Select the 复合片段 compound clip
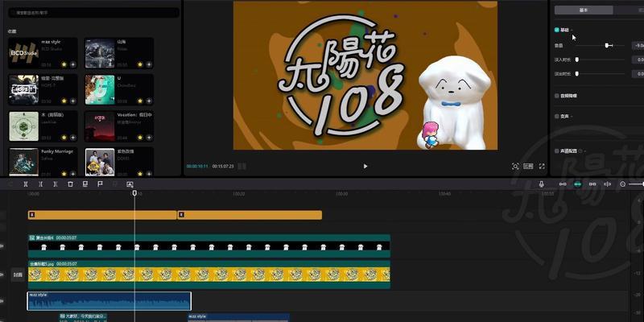This screenshot has width=644, height=322. (x=209, y=246)
